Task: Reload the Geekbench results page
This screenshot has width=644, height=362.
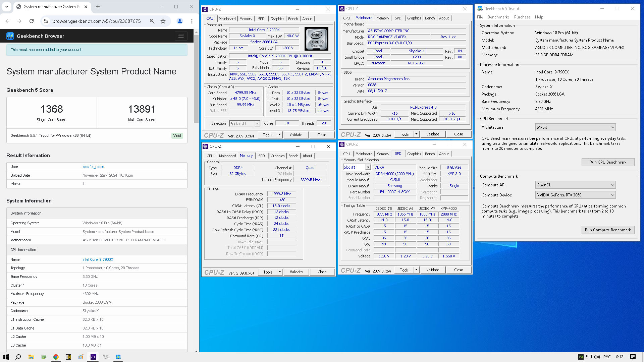Action: 32,21
